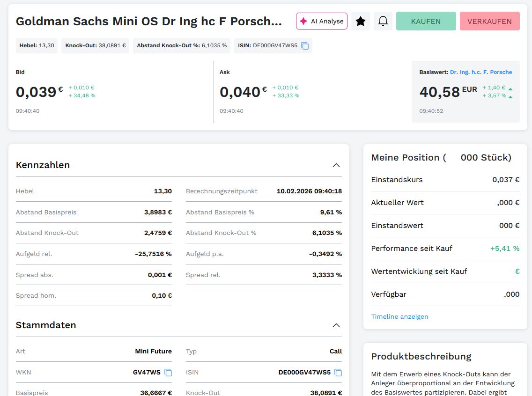Click the AI Analyse sparkle icon
The image size is (532, 396).
[x=303, y=22]
